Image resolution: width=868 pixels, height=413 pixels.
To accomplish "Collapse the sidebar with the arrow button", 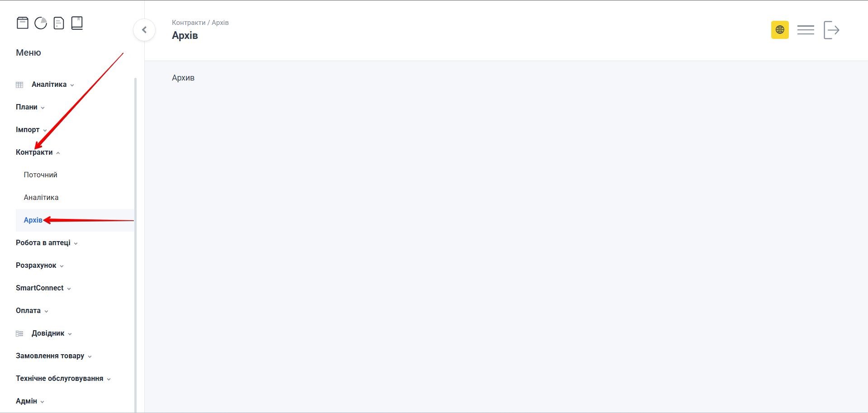I will pos(144,30).
